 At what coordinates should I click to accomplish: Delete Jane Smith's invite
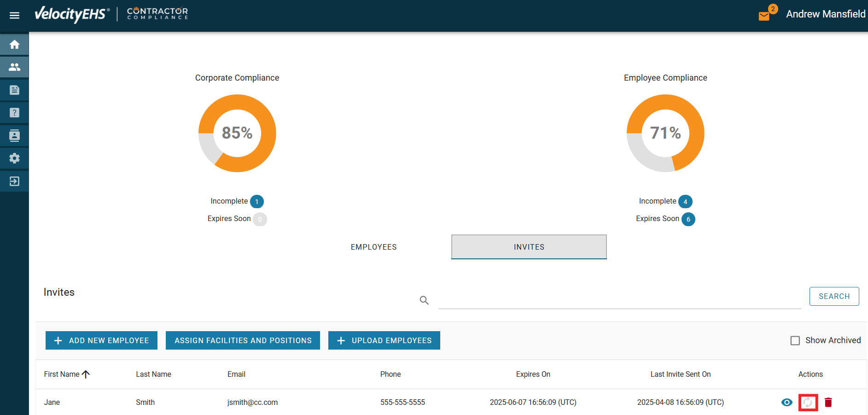pyautogui.click(x=828, y=403)
